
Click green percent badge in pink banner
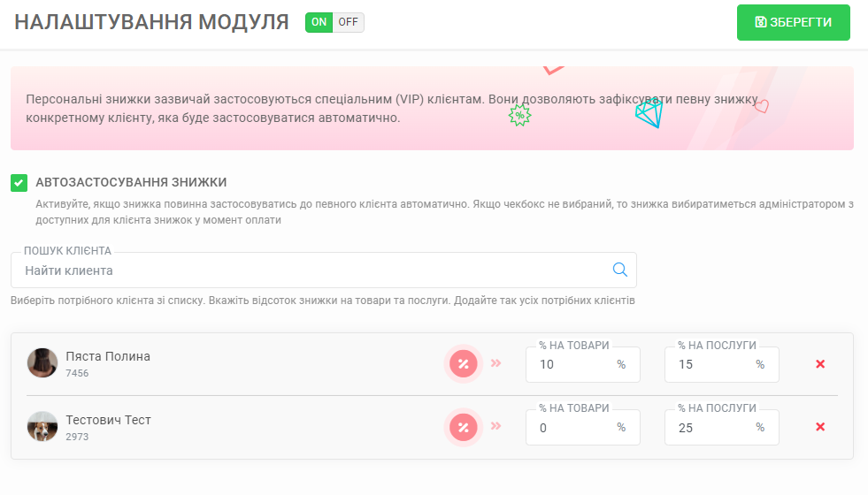click(x=519, y=116)
